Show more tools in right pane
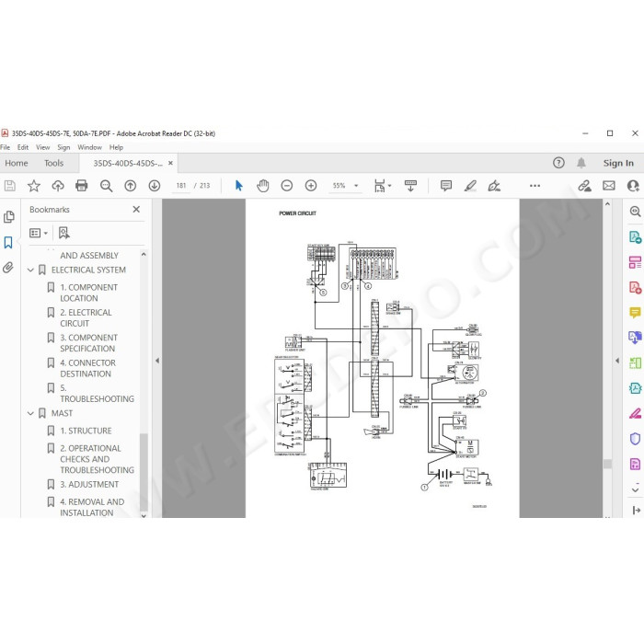This screenshot has height=644, width=644. coord(635,489)
